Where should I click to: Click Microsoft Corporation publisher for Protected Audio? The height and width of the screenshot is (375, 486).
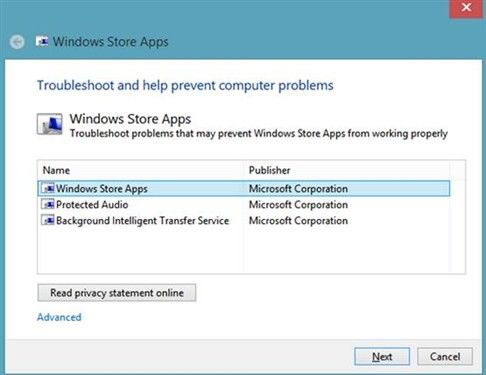click(298, 205)
